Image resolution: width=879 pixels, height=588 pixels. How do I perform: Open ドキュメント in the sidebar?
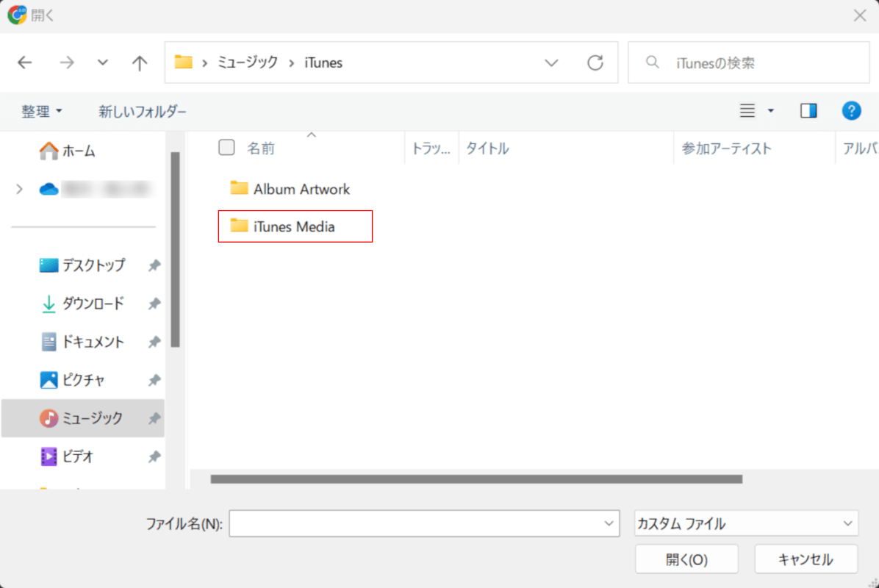coord(82,341)
